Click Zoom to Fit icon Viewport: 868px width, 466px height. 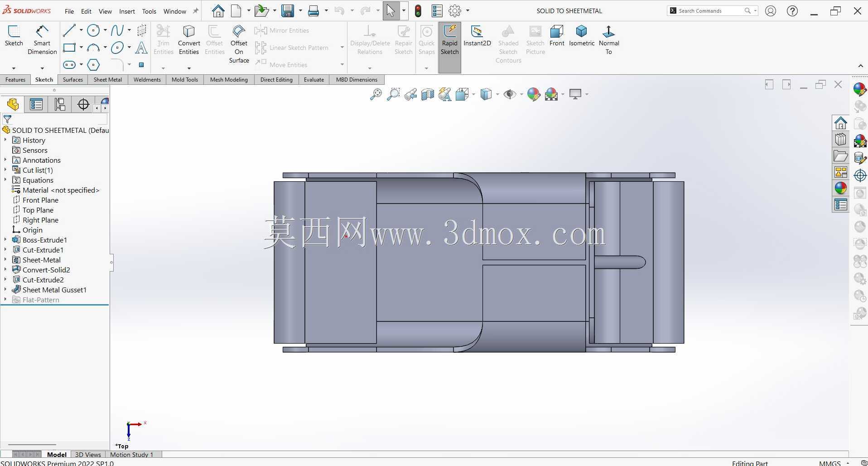click(x=376, y=94)
